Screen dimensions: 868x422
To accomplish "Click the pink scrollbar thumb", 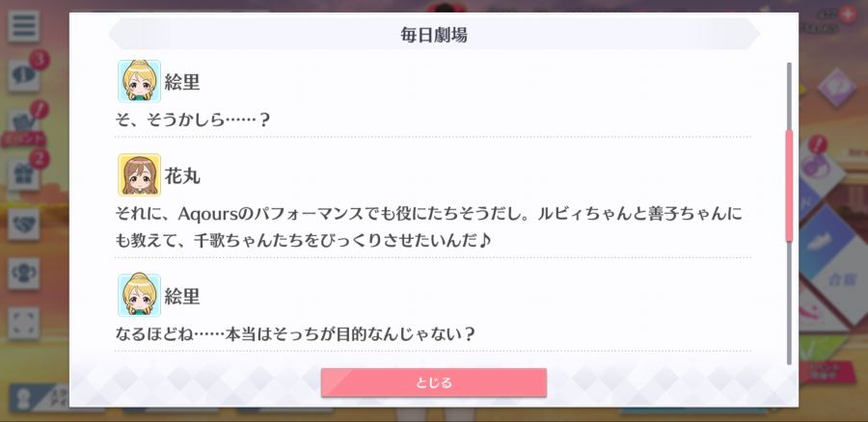I will 789,186.
